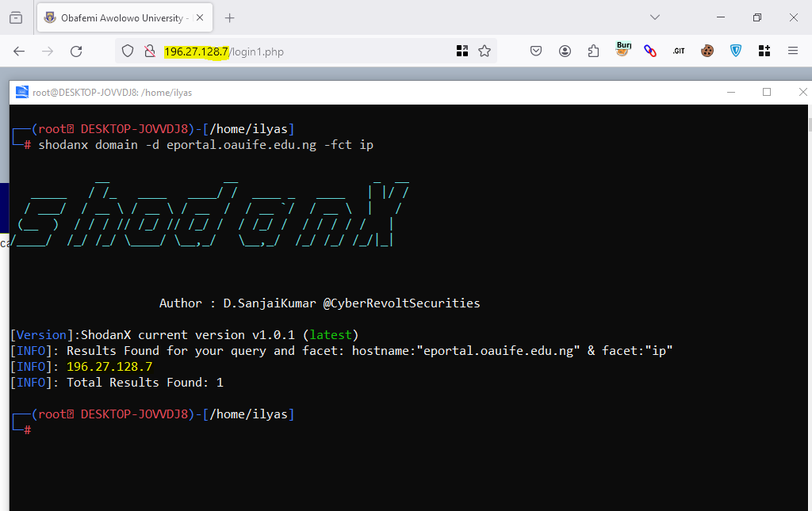This screenshot has width=812, height=511.
Task: Open the Extensions puzzle-piece menu
Action: [x=593, y=51]
